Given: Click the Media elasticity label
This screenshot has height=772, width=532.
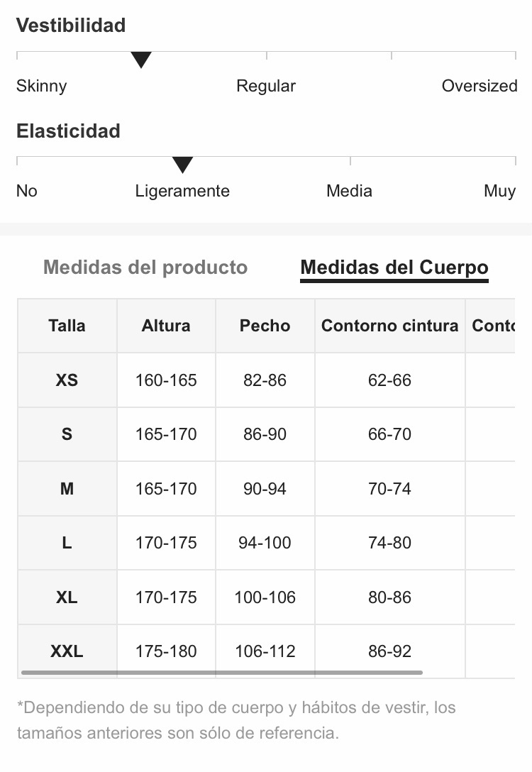Looking at the screenshot, I should (350, 191).
